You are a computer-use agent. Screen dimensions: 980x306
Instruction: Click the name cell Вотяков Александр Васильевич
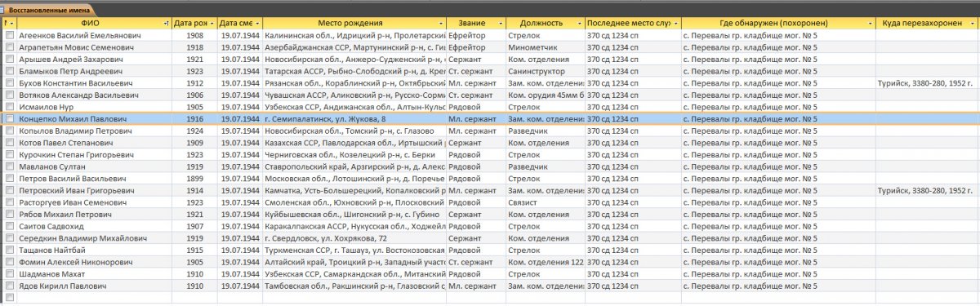coord(95,95)
